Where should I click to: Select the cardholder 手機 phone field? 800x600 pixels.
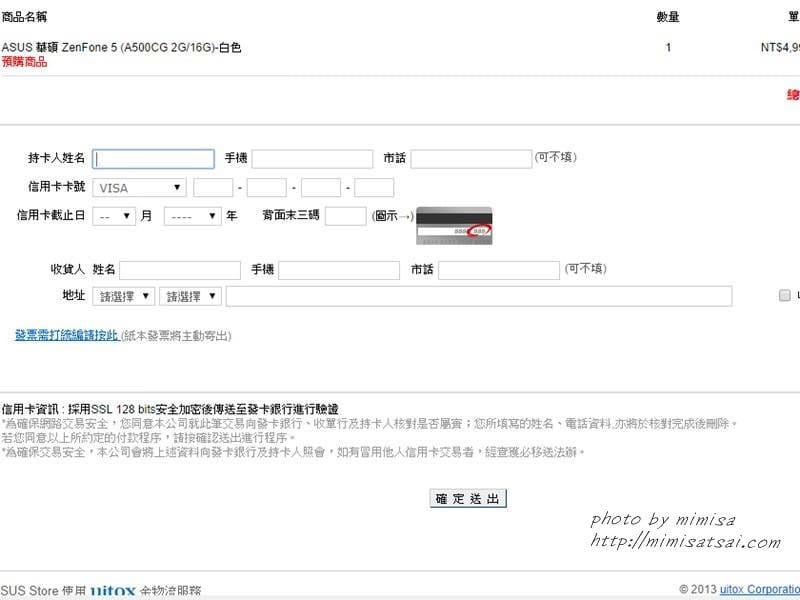tap(313, 157)
